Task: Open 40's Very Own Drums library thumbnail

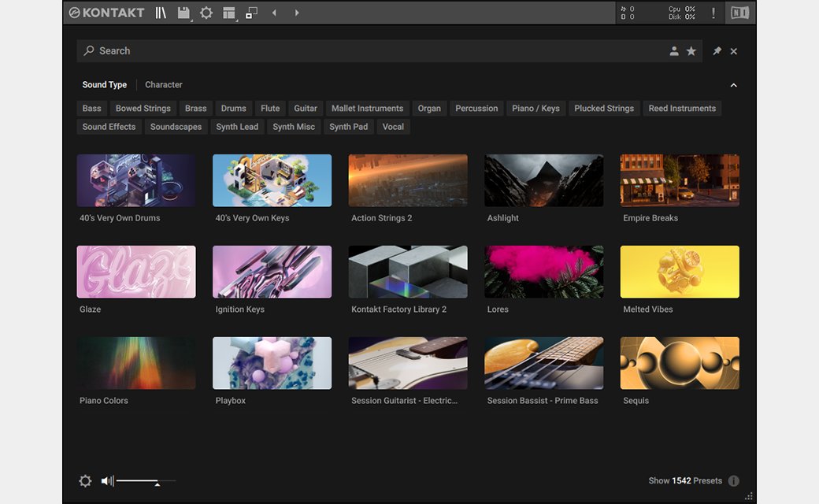Action: tap(136, 180)
